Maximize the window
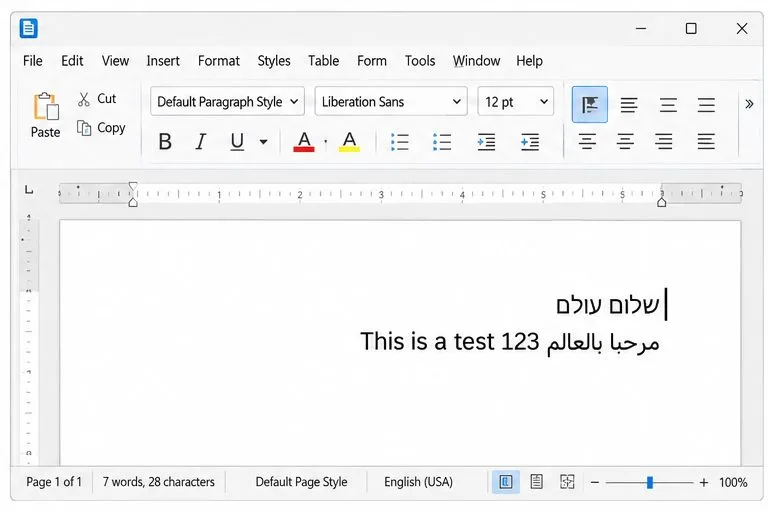768x512 pixels. pyautogui.click(x=691, y=28)
